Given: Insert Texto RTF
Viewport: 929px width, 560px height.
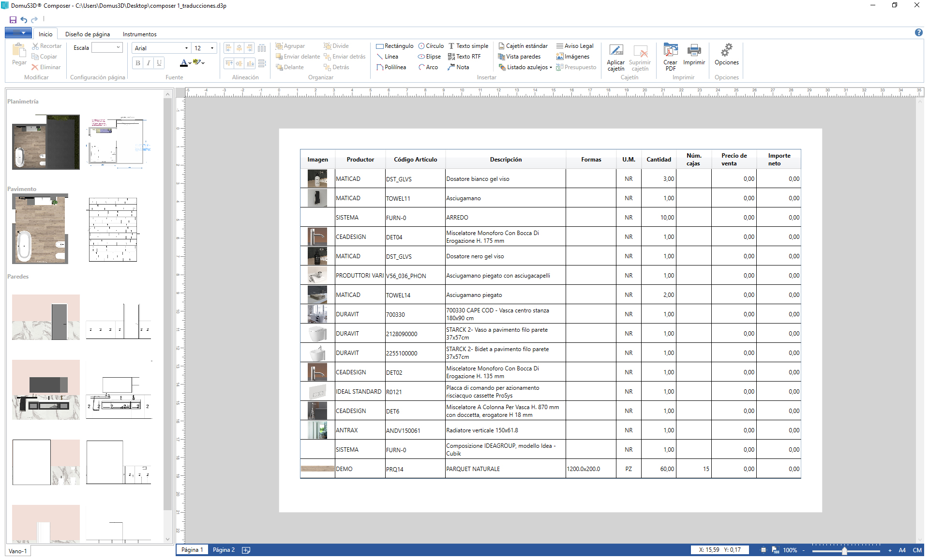Looking at the screenshot, I should pyautogui.click(x=464, y=57).
